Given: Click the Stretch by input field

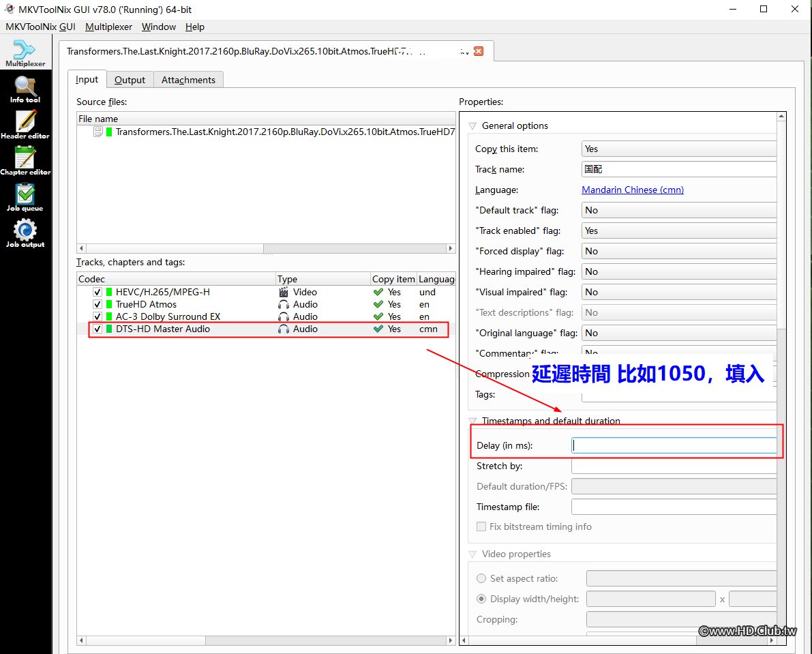Looking at the screenshot, I should (x=674, y=466).
